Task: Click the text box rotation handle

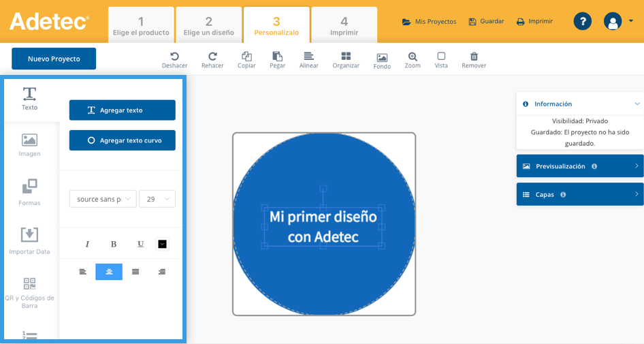Action: pos(323,189)
